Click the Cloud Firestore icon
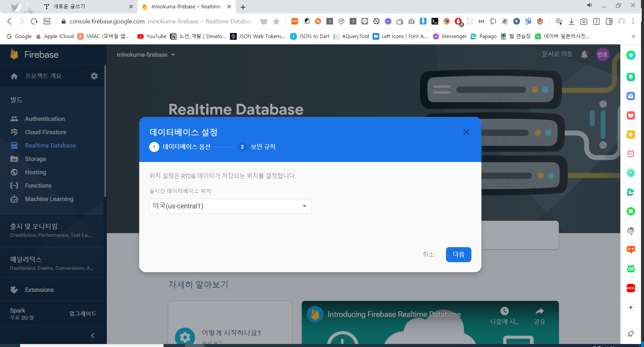Image resolution: width=644 pixels, height=347 pixels. click(x=14, y=132)
